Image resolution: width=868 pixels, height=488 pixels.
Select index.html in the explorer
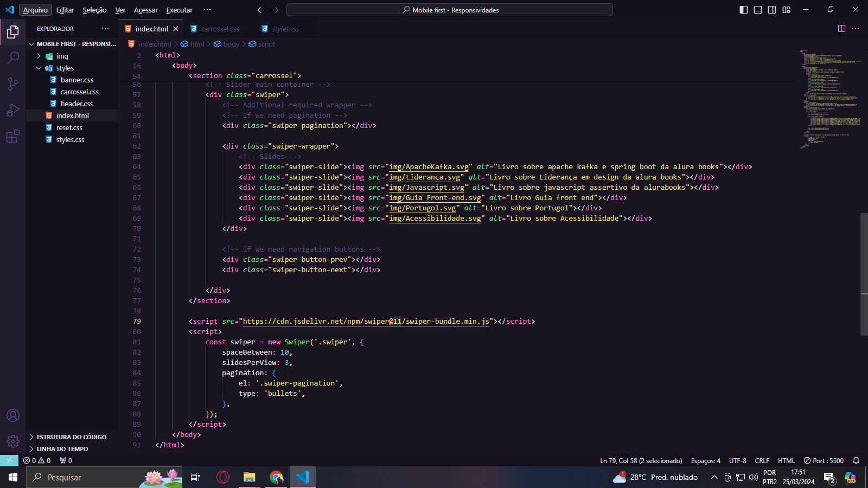click(x=72, y=115)
